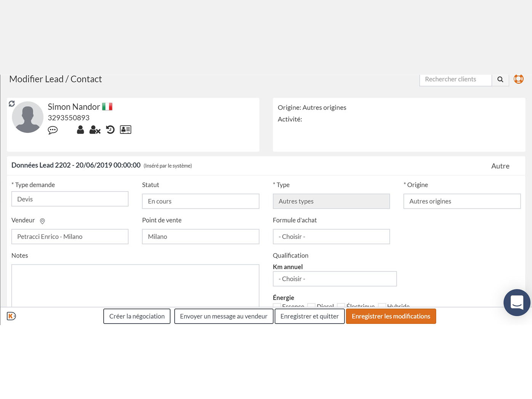The width and height of the screenshot is (532, 399).
Task: Click the search magnifier button
Action: [500, 79]
